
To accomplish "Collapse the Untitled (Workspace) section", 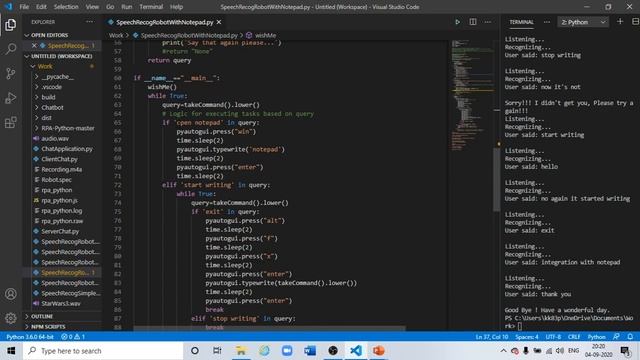I will pyautogui.click(x=61, y=56).
